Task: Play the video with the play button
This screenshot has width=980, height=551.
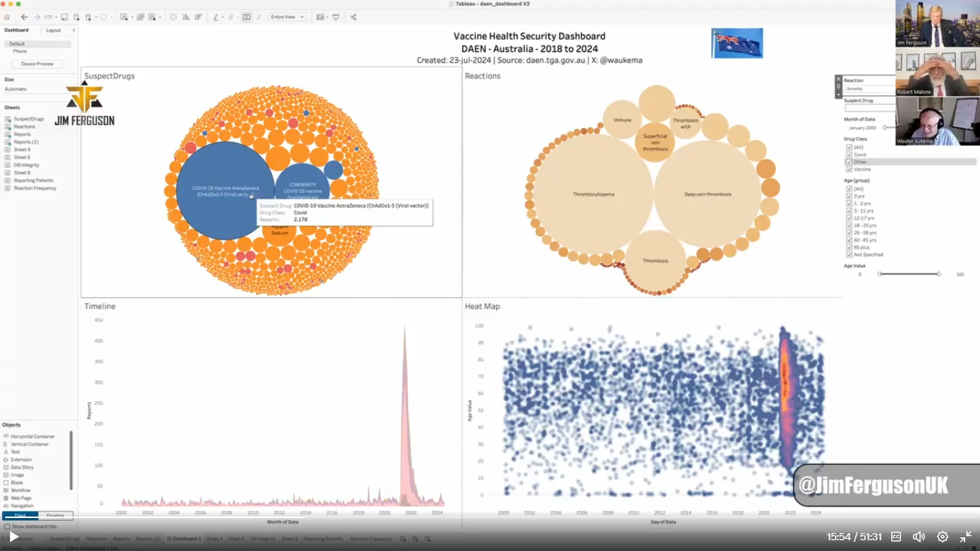Action: 14,537
